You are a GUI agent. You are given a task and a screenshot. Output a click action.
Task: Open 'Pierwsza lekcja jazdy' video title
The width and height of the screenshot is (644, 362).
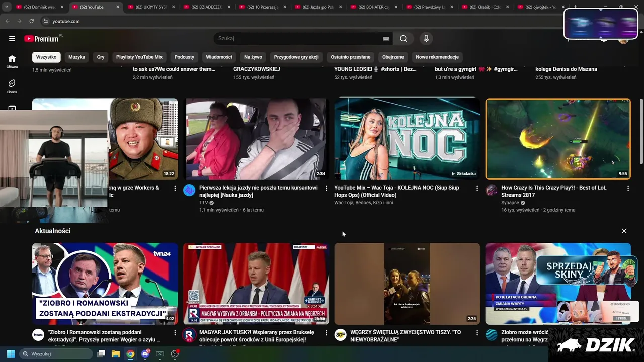[x=259, y=191]
